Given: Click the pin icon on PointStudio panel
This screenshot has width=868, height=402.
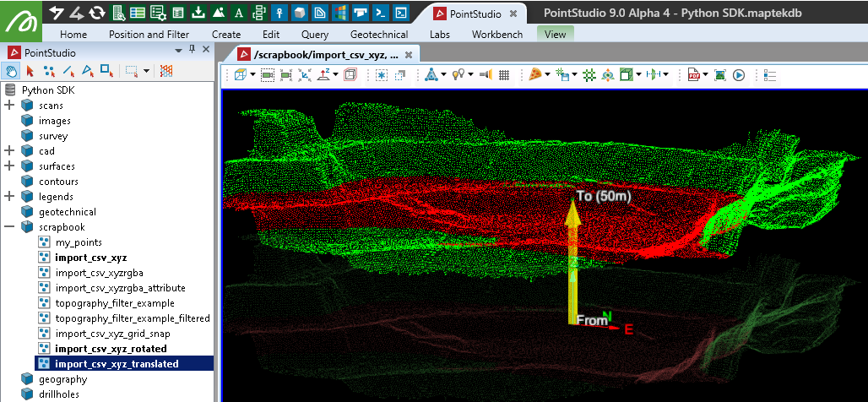Looking at the screenshot, I should pos(192,49).
